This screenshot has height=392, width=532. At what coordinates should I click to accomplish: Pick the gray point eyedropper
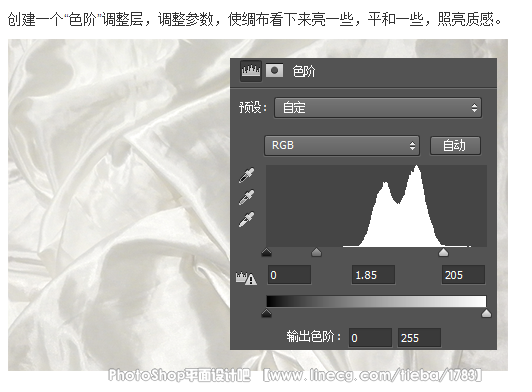(247, 197)
